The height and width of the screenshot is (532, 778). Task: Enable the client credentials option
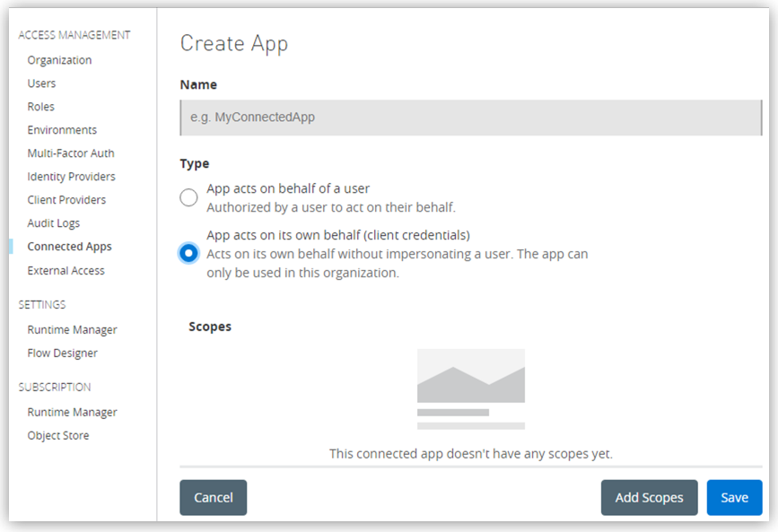[188, 253]
